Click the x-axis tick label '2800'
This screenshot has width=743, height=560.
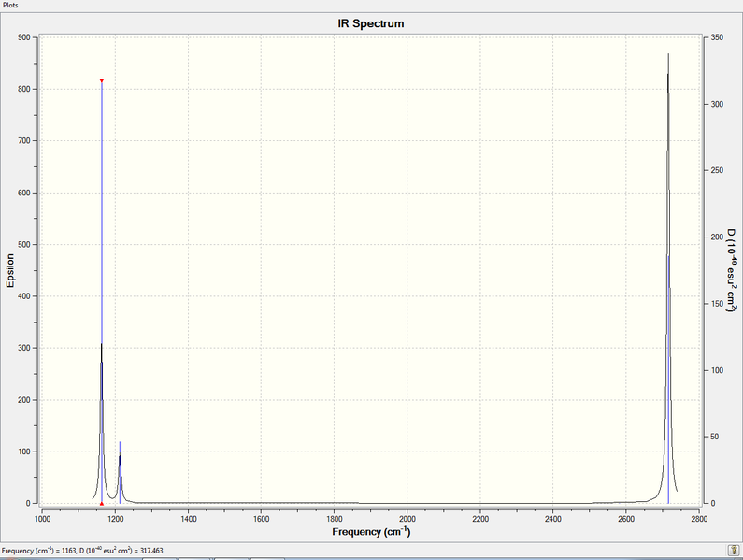pos(699,519)
